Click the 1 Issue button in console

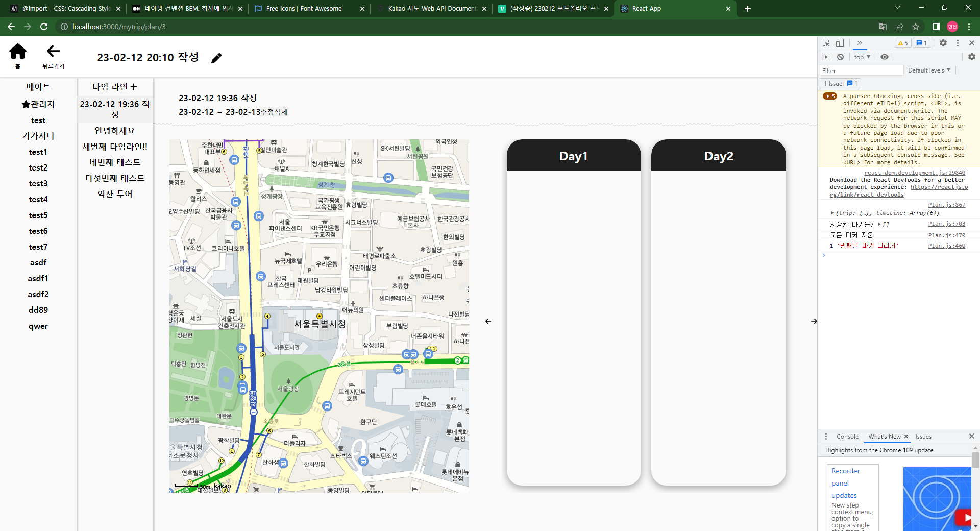tap(840, 83)
